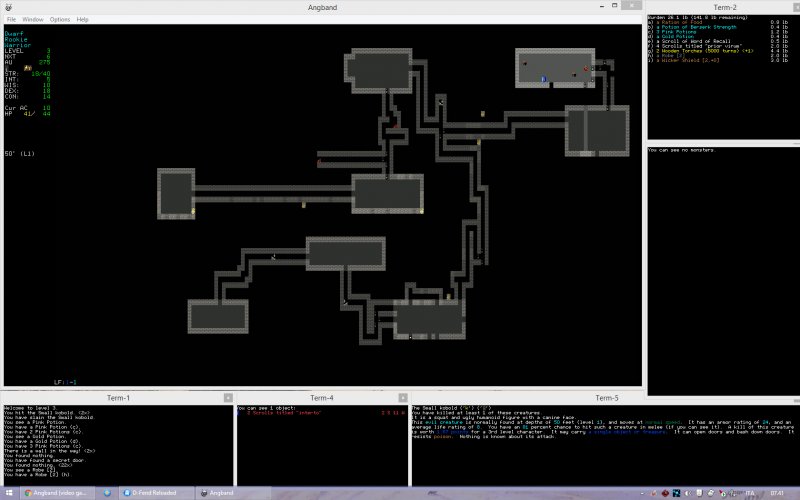Click the Term-1 window title

(x=118, y=397)
